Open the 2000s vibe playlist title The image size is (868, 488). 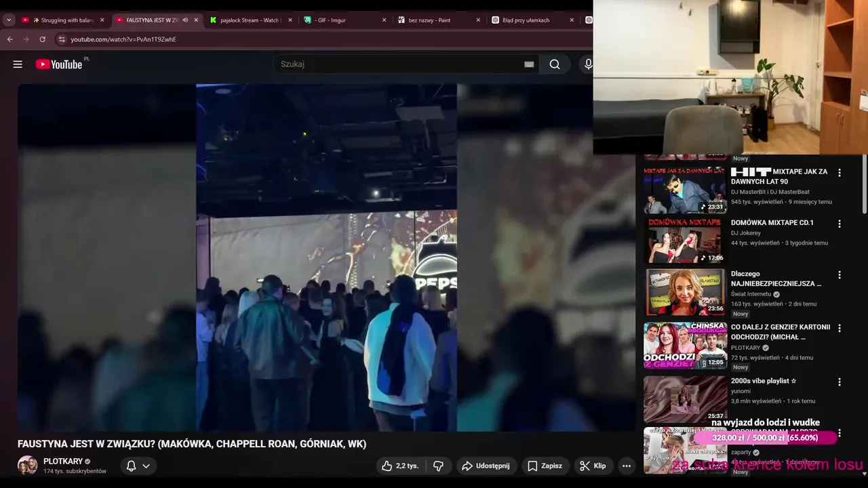[764, 381]
